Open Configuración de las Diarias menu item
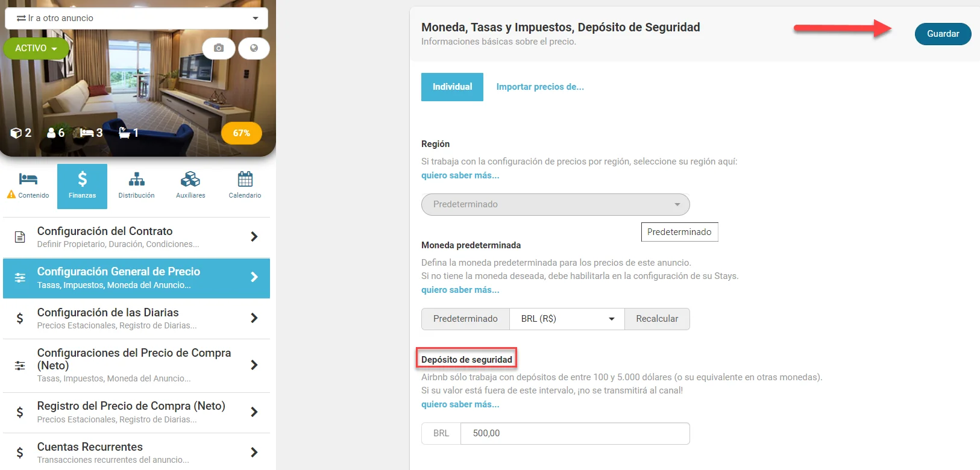This screenshot has height=470, width=980. coord(136,318)
